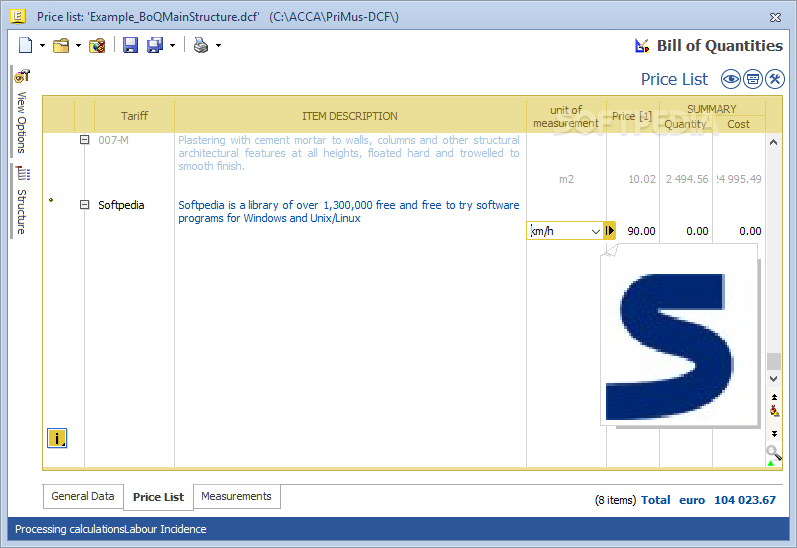Close the Price list window
Viewport: 797px width, 548px height.
(x=775, y=17)
